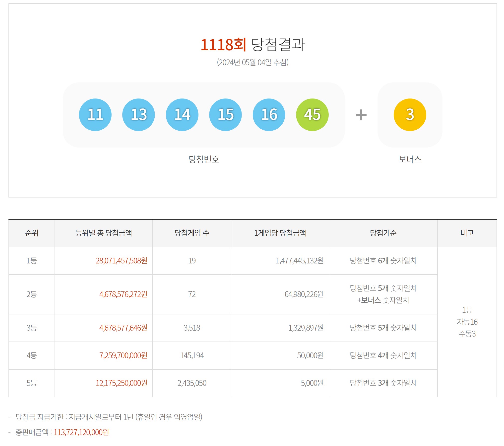The image size is (504, 446).
Task: Click the total sales amount 113,727,120,000원
Action: [81, 432]
